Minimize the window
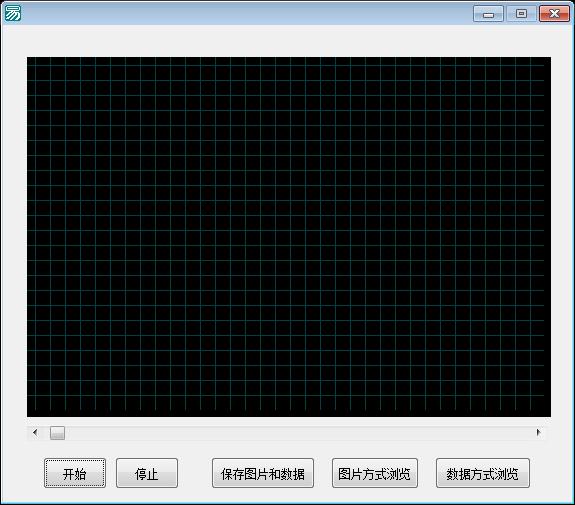Screen dimensions: 575x505 (488, 14)
